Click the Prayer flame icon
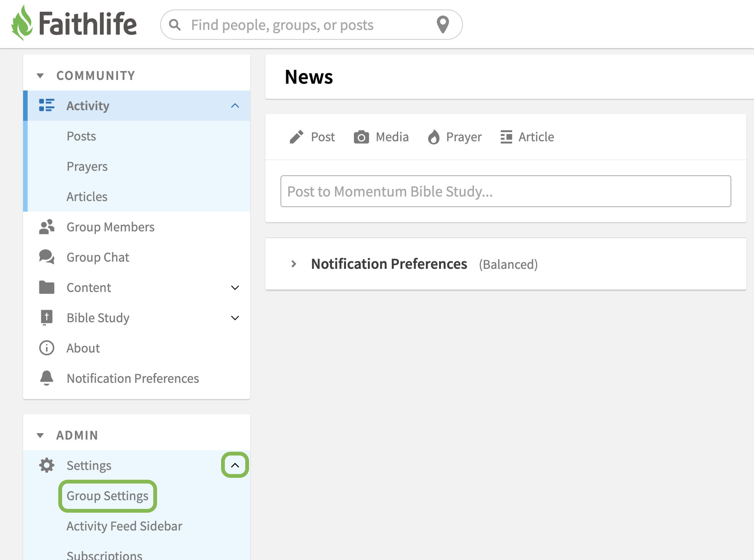The width and height of the screenshot is (754, 560). pyautogui.click(x=434, y=137)
